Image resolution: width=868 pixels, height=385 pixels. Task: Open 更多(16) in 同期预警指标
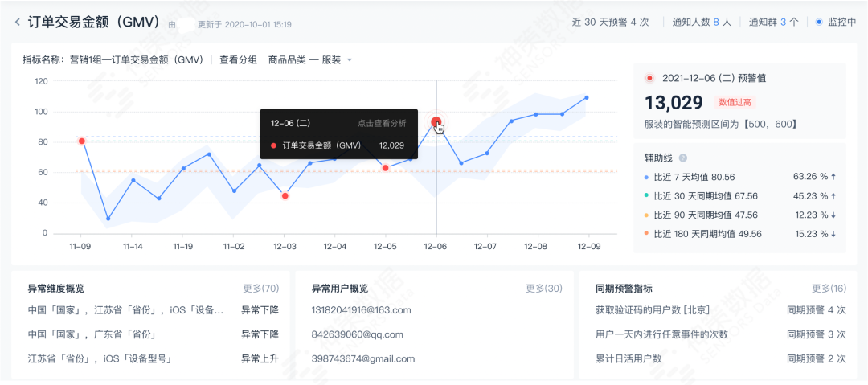pyautogui.click(x=829, y=288)
